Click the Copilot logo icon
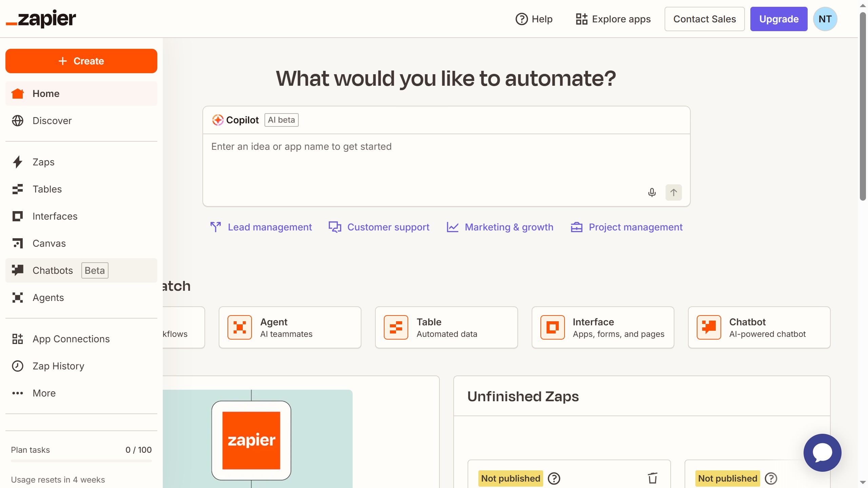Image resolution: width=868 pixels, height=488 pixels. point(218,120)
